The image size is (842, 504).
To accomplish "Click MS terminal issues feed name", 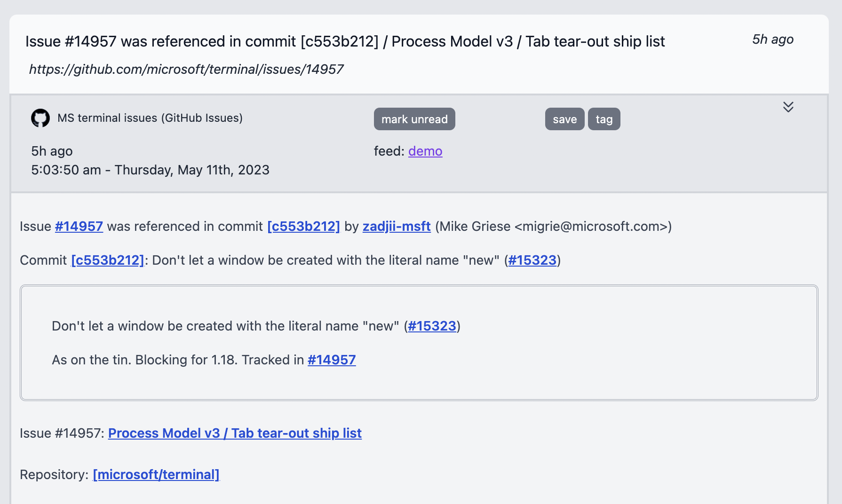I will click(150, 118).
